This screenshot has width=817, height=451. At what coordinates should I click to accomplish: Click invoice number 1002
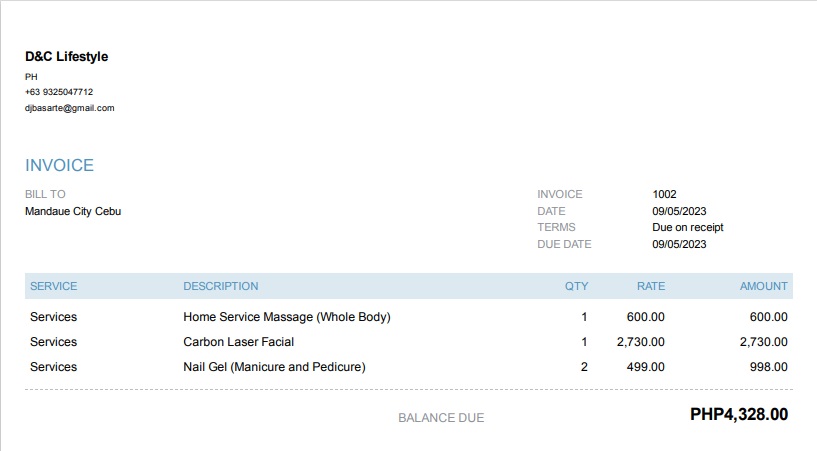pyautogui.click(x=664, y=194)
